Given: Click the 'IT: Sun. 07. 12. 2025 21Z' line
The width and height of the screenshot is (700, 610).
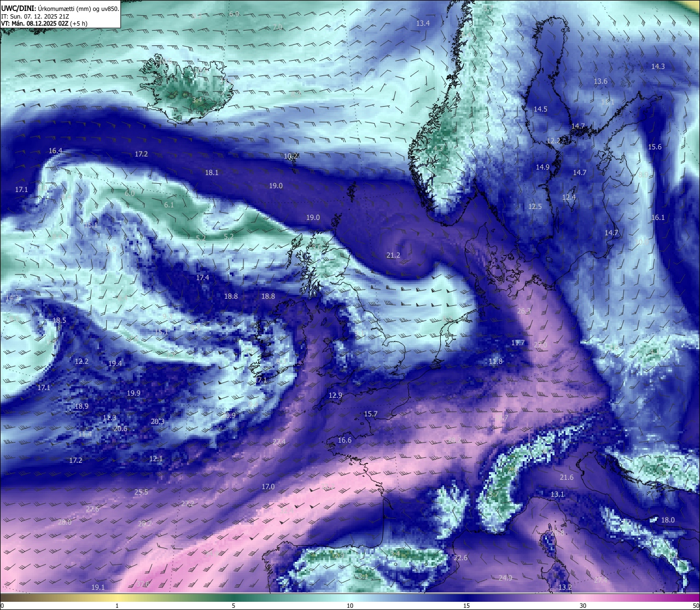Looking at the screenshot, I should click(35, 16).
